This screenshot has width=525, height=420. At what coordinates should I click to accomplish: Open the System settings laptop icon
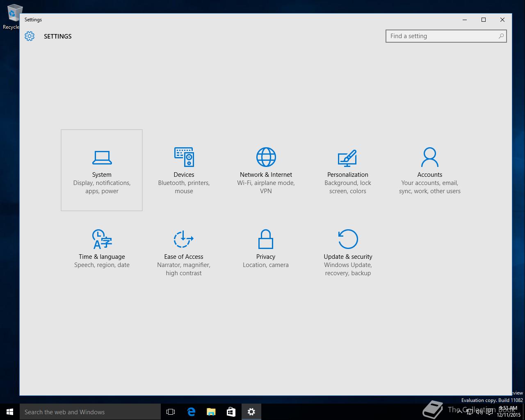[102, 157]
